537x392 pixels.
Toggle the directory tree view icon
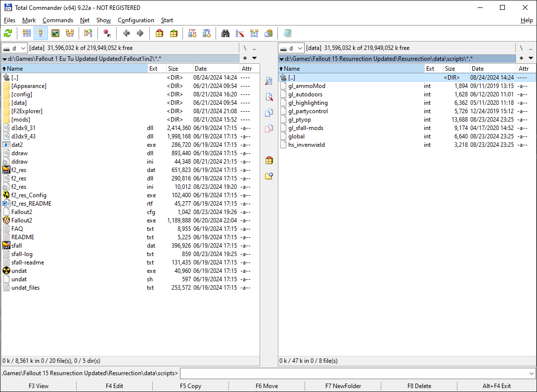[x=70, y=33]
